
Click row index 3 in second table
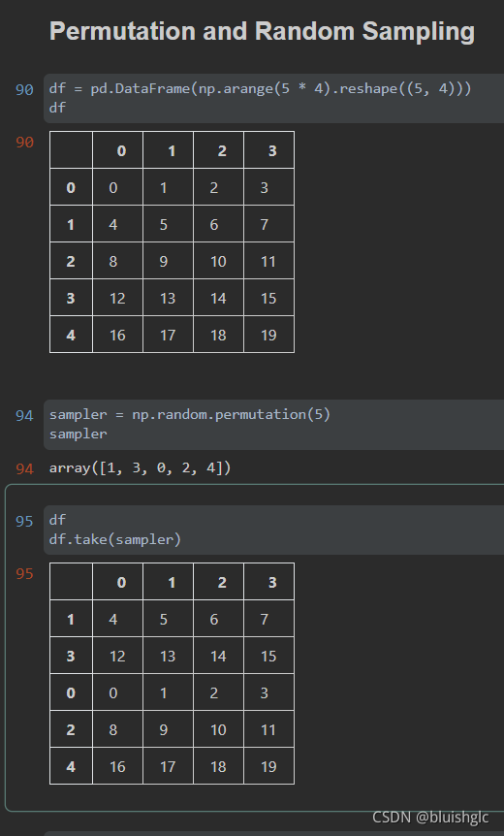point(71,656)
